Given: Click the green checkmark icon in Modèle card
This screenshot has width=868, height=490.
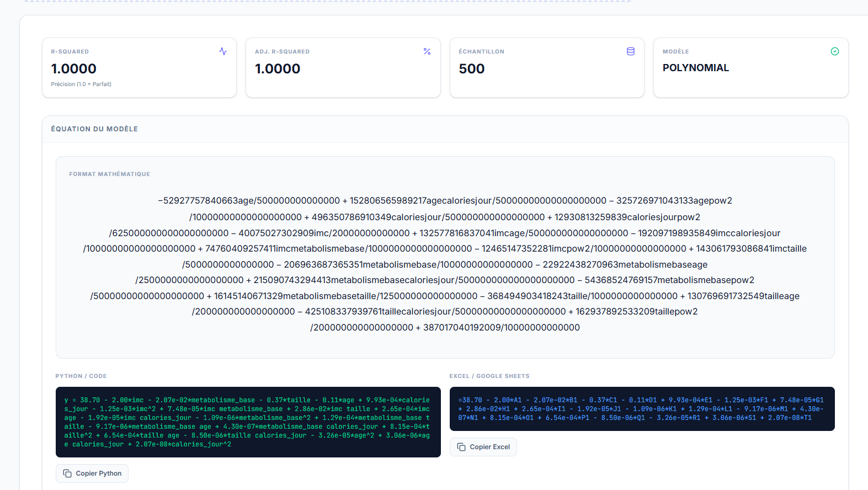Looking at the screenshot, I should (x=835, y=51).
